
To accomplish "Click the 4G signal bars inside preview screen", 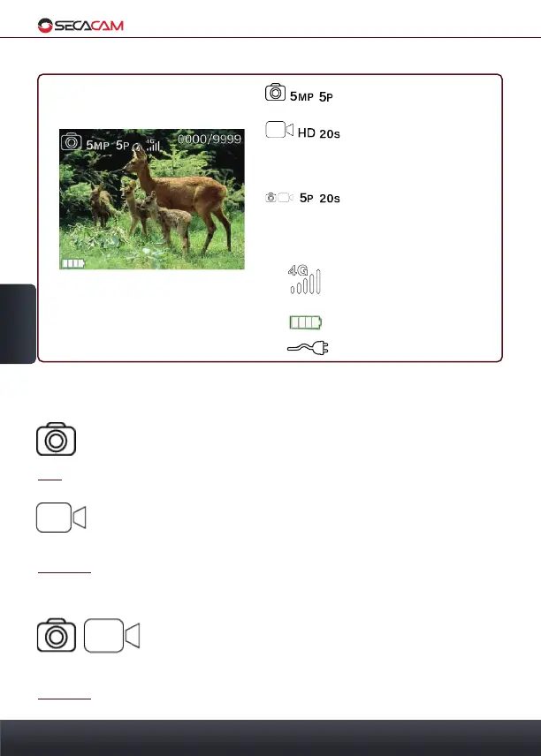I will tap(153, 145).
